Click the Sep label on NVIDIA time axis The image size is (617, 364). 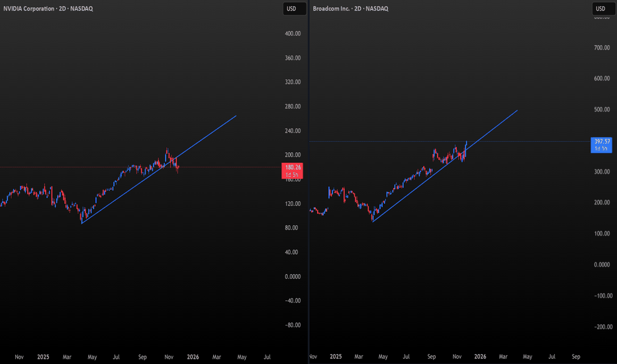[x=142, y=356]
